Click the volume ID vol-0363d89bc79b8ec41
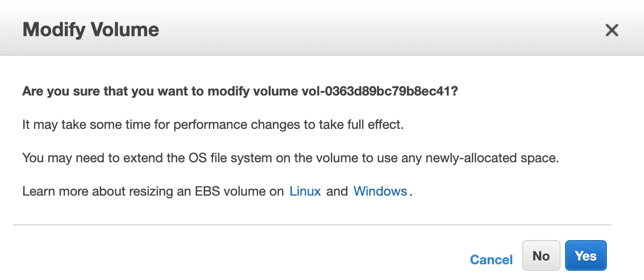Image resolution: width=644 pixels, height=280 pixels. point(374,91)
